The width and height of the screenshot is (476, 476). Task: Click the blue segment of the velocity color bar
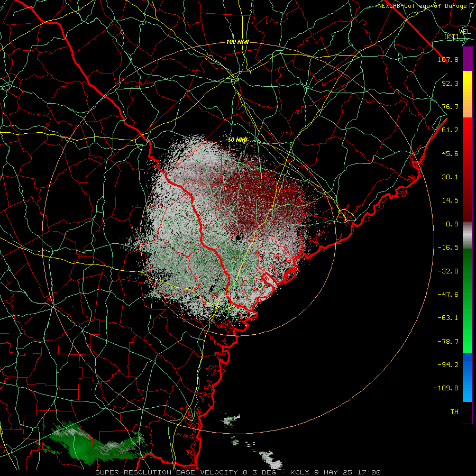click(x=467, y=377)
